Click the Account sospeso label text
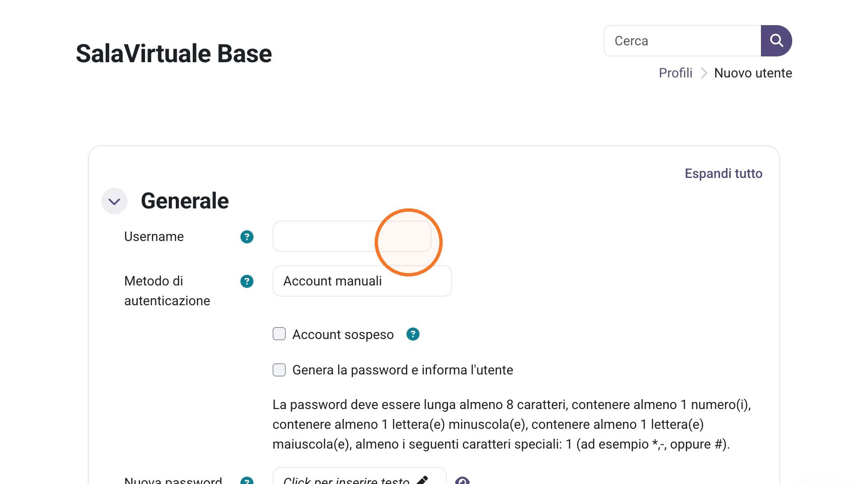This screenshot has width=868, height=484. [343, 334]
